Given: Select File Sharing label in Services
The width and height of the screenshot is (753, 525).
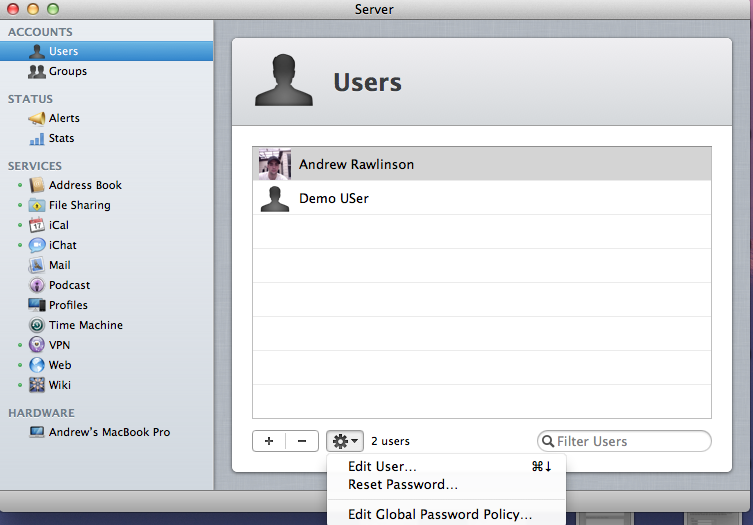Looking at the screenshot, I should [80, 205].
